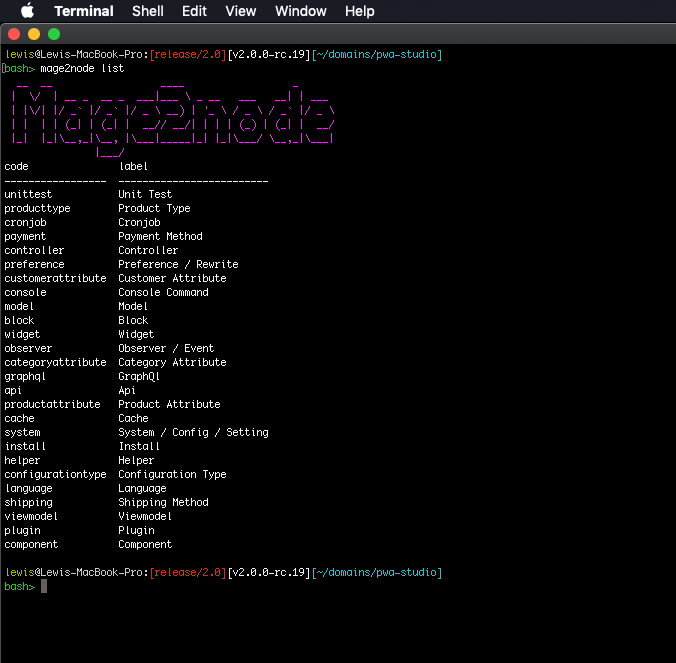The height and width of the screenshot is (663, 676).
Task: Click the 'payment' code entry
Action: 25,237
